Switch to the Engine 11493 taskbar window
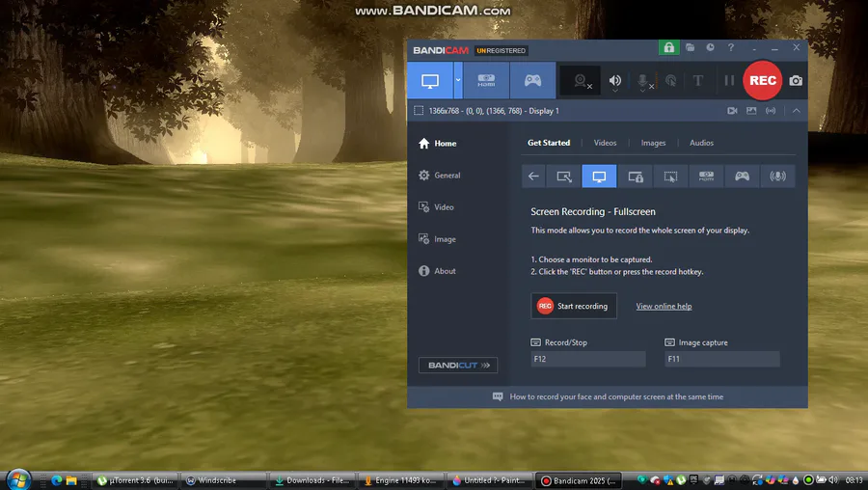868x490 pixels. (x=401, y=480)
